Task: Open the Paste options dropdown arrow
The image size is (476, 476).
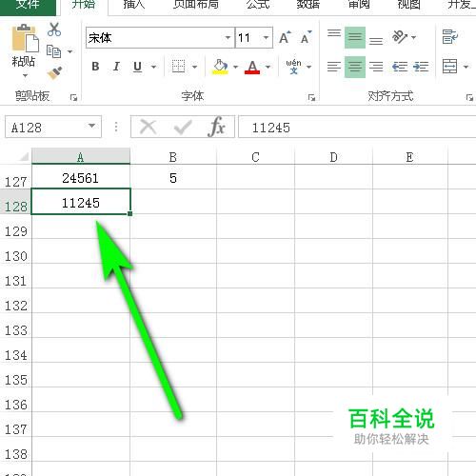Action: (x=25, y=75)
